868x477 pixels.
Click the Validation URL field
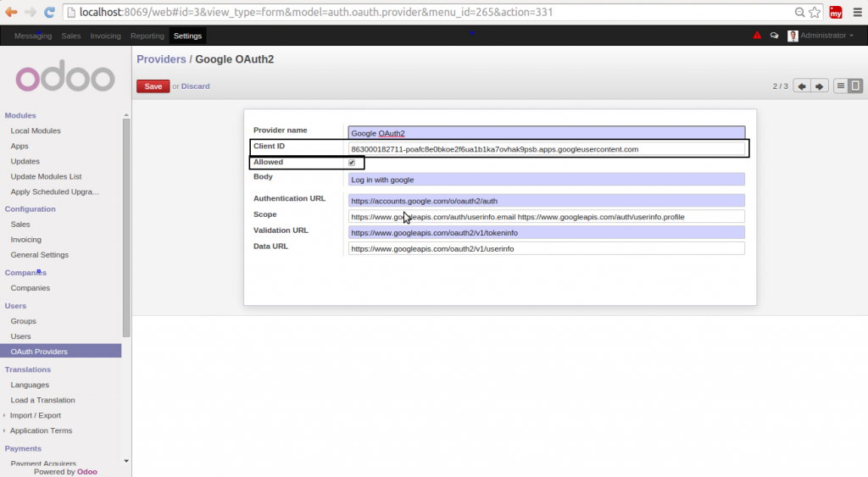point(547,232)
